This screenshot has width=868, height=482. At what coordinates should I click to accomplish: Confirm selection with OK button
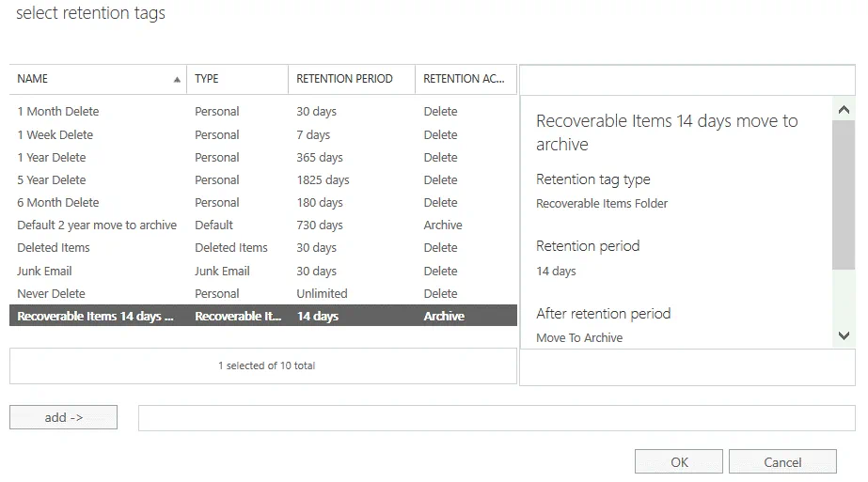(679, 461)
